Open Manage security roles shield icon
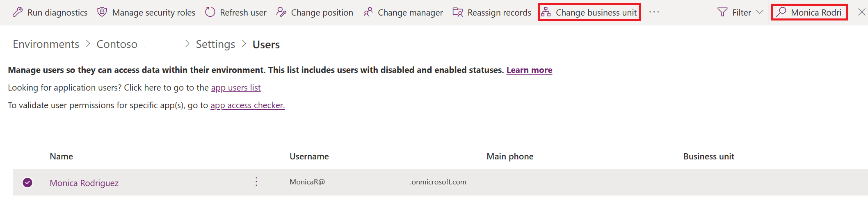This screenshot has height=209, width=868. tap(102, 12)
